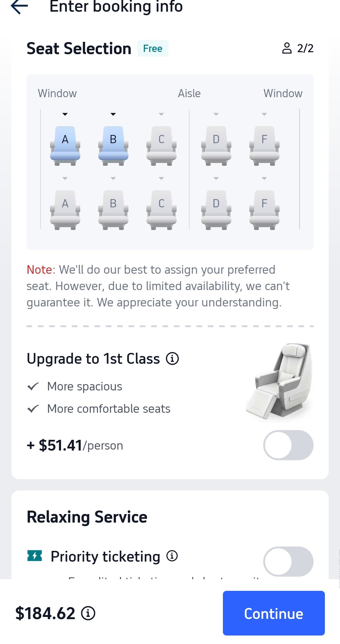The image size is (340, 644).
Task: Tap the back arrow icon
Action: pos(20,6)
